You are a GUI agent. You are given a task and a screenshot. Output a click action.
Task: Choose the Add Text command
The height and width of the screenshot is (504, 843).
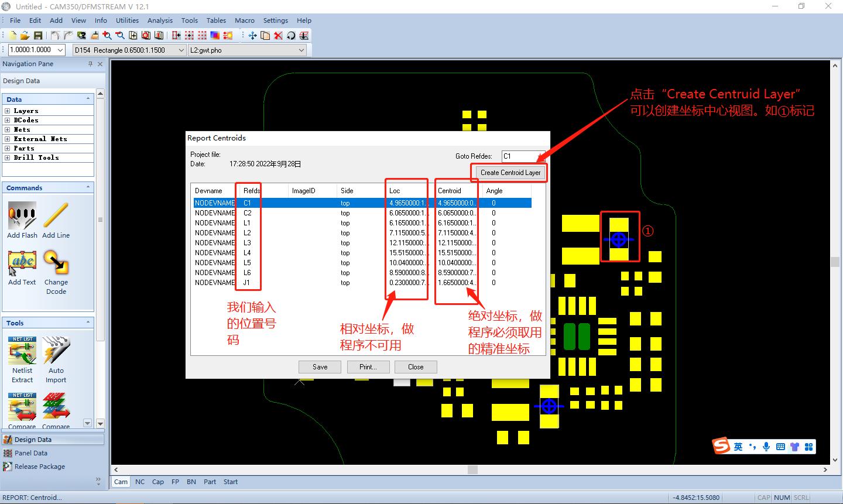[22, 262]
